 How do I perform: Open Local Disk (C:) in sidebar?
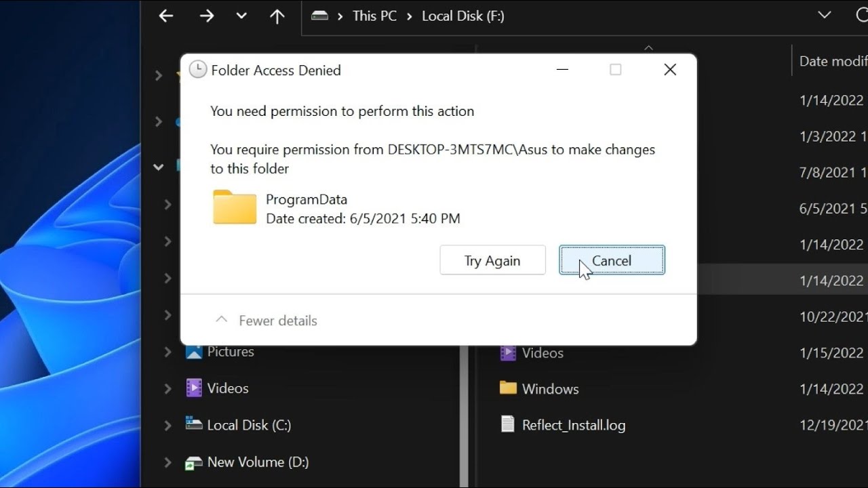(x=248, y=425)
